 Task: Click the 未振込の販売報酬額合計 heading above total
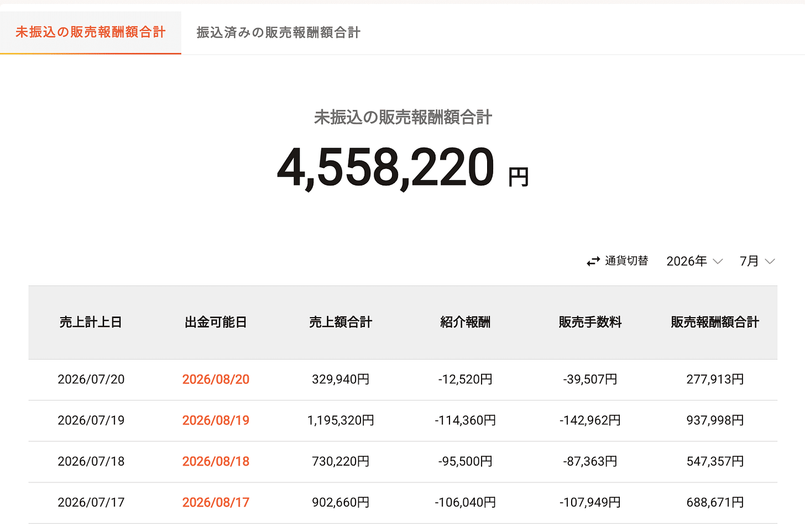point(403,117)
